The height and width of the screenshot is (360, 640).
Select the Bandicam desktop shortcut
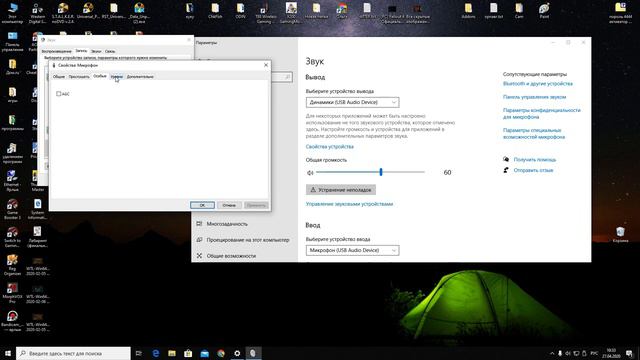[12, 321]
